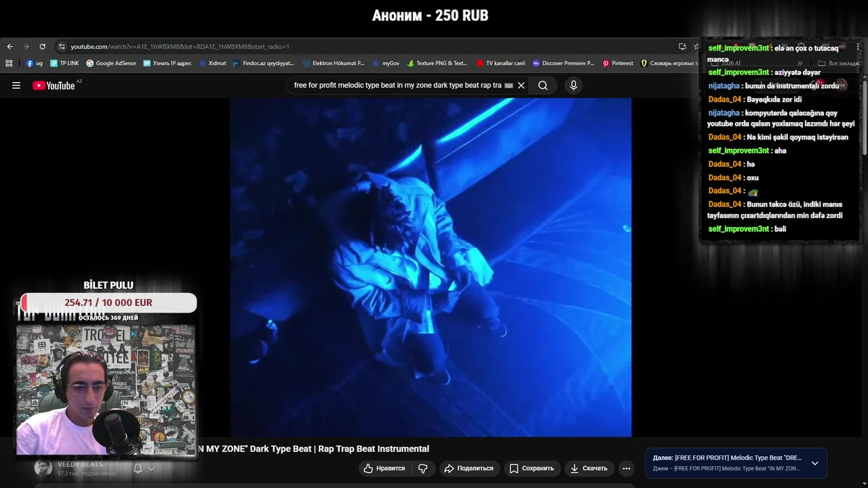
Task: Click the YouTube search text box
Action: [x=397, y=85]
